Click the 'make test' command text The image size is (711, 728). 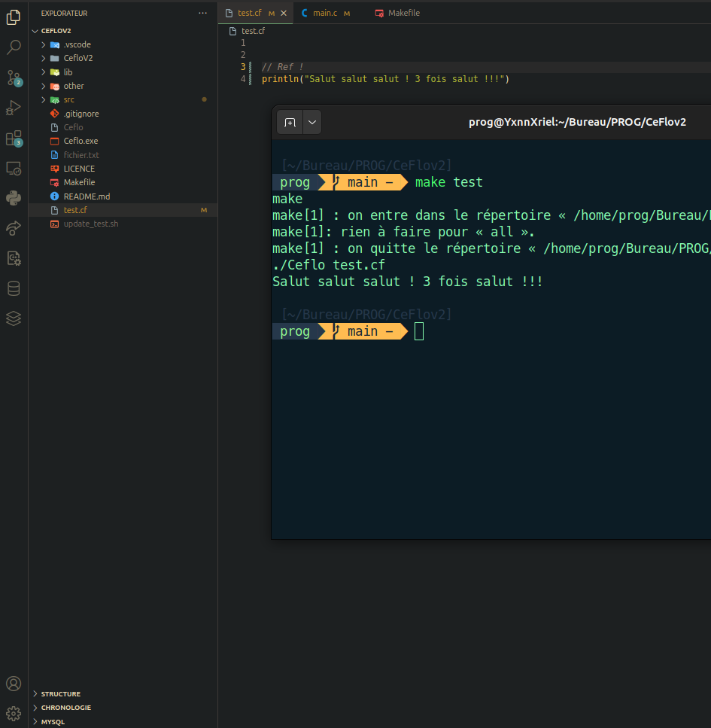pyautogui.click(x=448, y=182)
